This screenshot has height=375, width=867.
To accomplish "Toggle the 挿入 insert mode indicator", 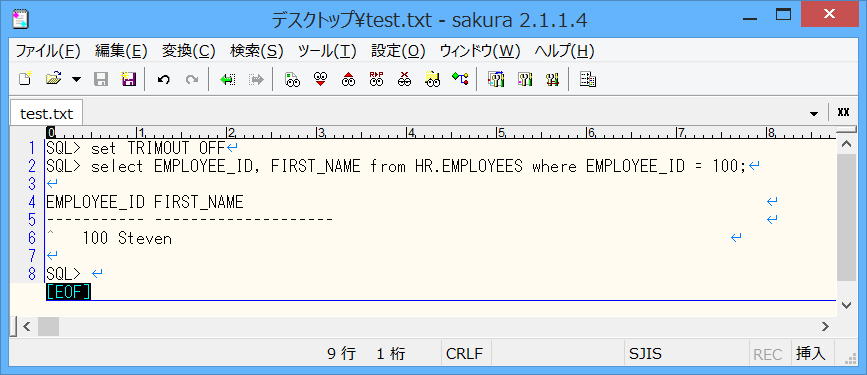I will (x=811, y=354).
